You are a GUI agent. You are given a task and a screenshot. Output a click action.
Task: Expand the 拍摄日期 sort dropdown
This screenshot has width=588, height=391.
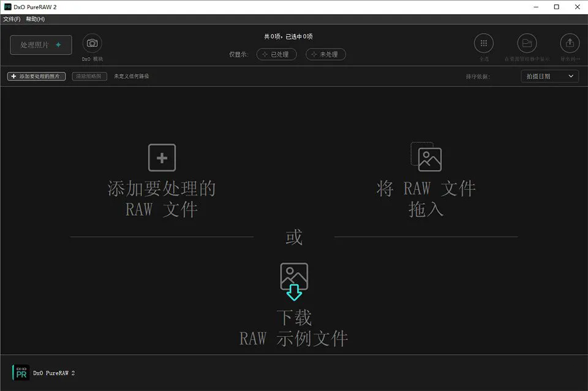pos(549,77)
